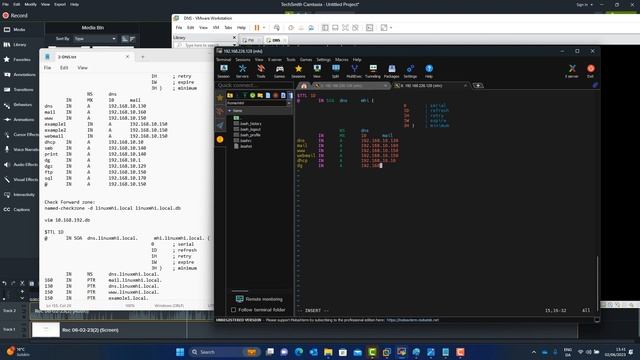The width and height of the screenshot is (640, 360).
Task: Open Media tab in Camtasia sidebar
Action: tap(20, 30)
